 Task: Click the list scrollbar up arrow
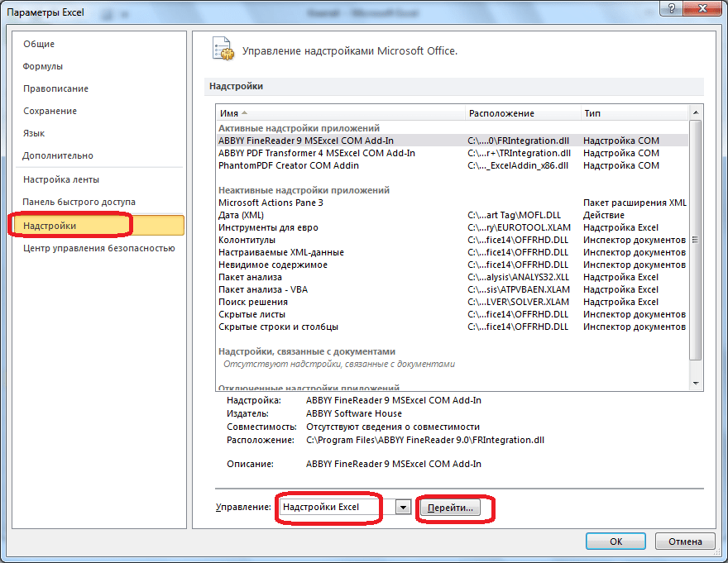[696, 112]
